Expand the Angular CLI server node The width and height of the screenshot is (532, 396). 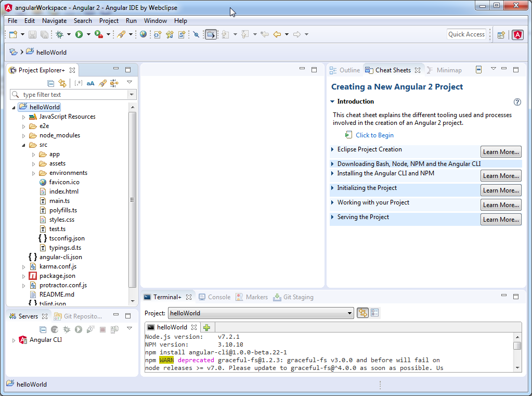click(14, 340)
